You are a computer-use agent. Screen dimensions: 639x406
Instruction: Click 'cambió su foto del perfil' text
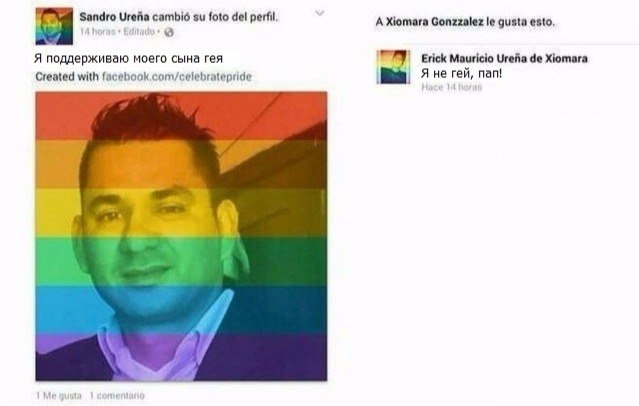click(x=215, y=17)
